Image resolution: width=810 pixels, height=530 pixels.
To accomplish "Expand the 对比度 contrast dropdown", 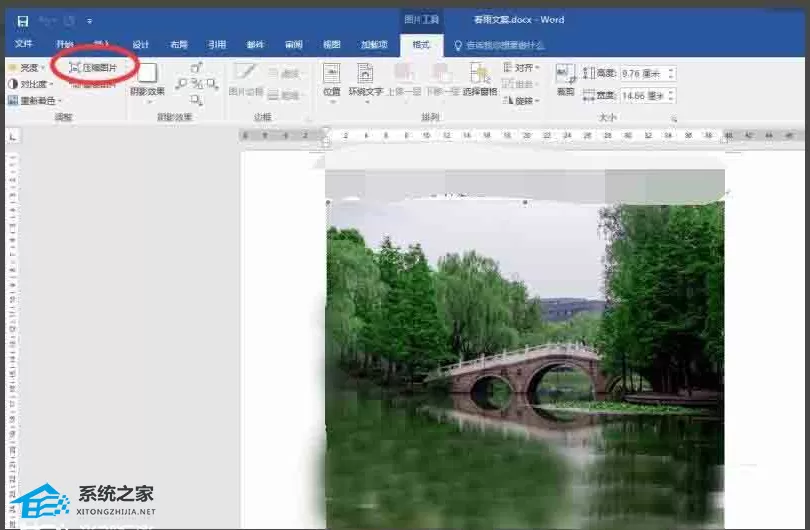I will coord(31,84).
